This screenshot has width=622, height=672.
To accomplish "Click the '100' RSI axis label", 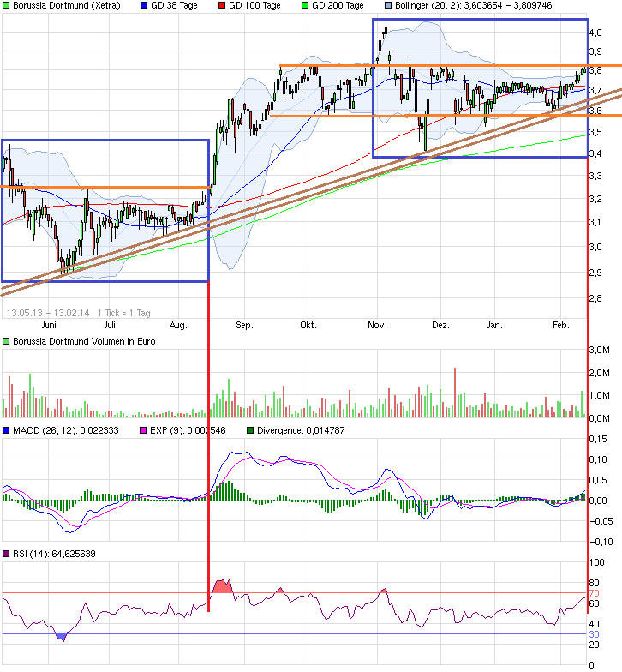I will 596,562.
